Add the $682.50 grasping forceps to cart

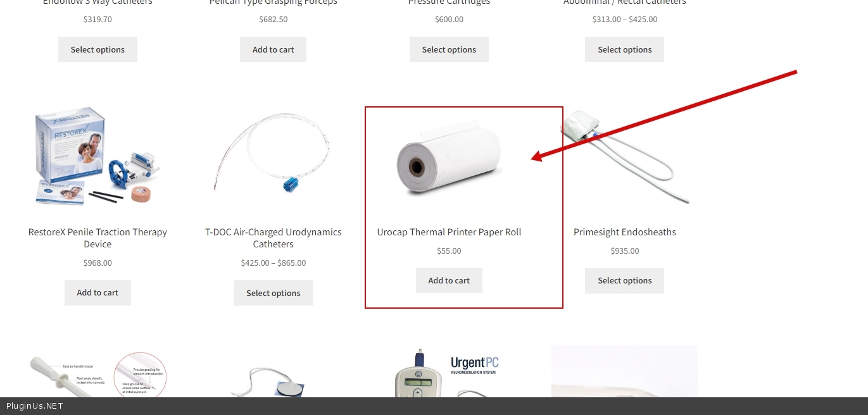[273, 49]
